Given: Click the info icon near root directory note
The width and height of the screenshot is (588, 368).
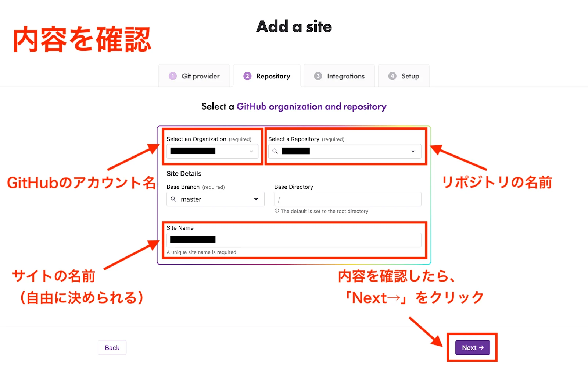Looking at the screenshot, I should tap(277, 211).
